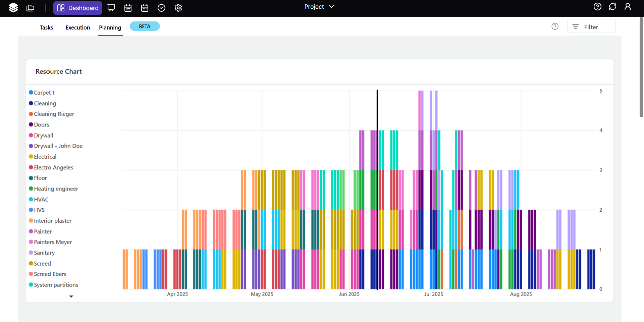The image size is (644, 322).
Task: Click the help icon beside Filter
Action: pos(555,26)
